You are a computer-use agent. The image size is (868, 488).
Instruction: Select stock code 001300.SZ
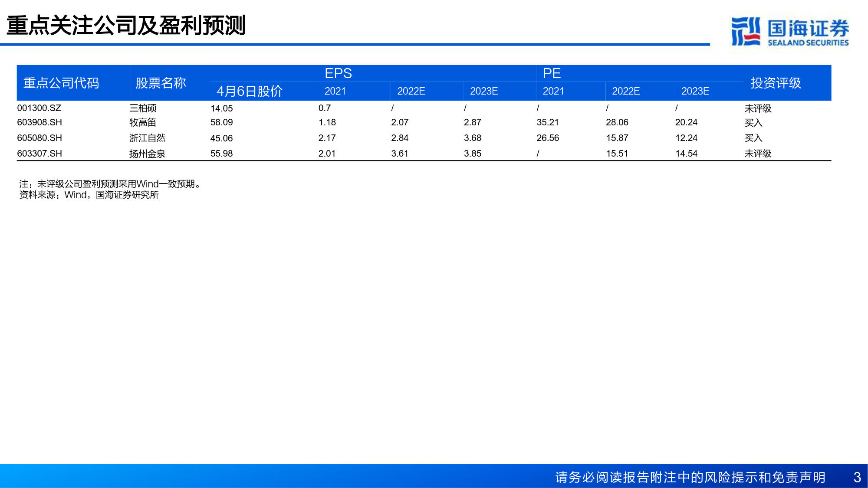(x=39, y=108)
